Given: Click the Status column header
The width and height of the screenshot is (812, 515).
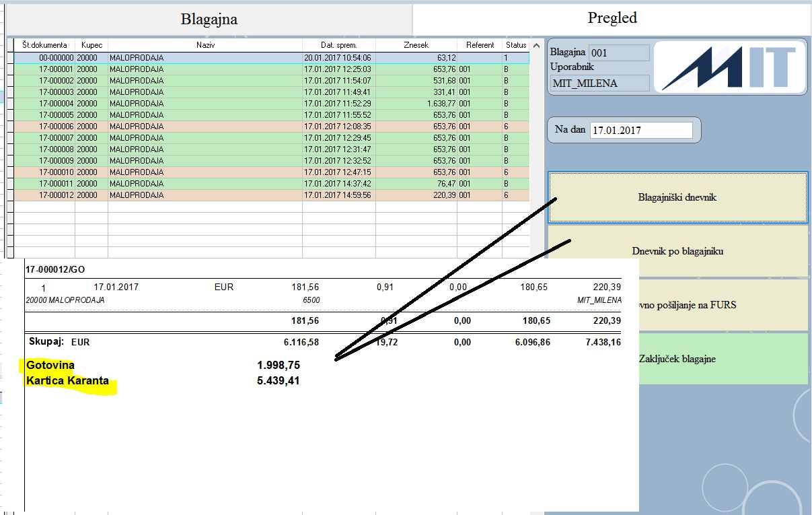Looking at the screenshot, I should tap(516, 45).
